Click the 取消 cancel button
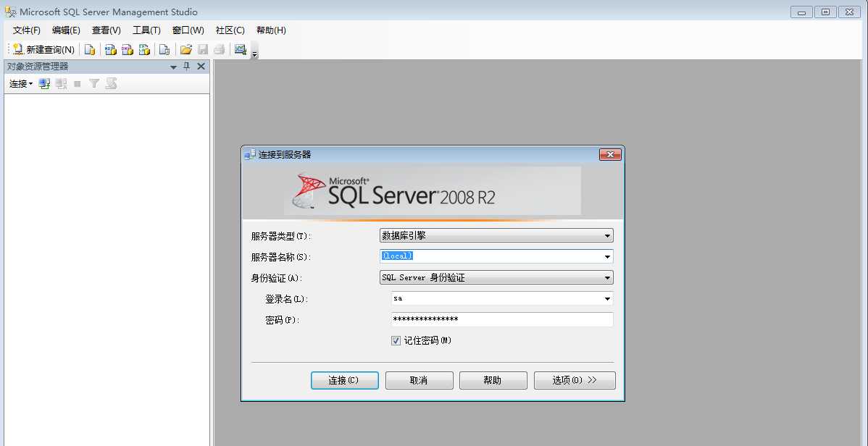 419,381
